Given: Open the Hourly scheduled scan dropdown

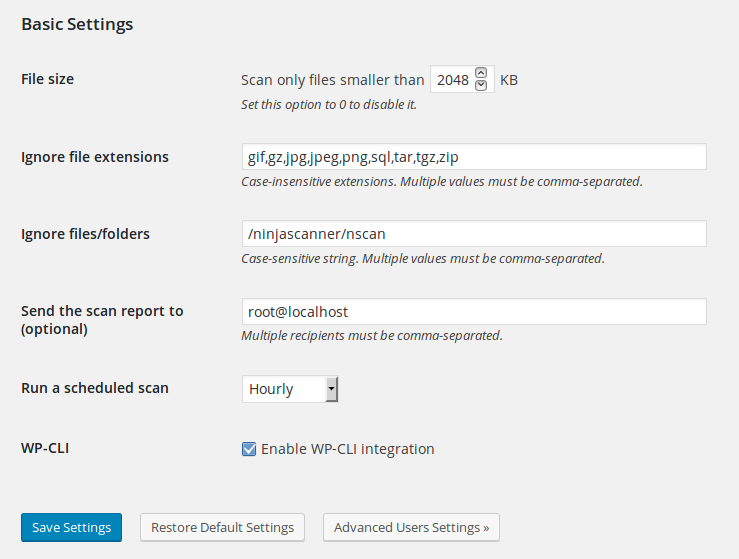Looking at the screenshot, I should click(290, 389).
